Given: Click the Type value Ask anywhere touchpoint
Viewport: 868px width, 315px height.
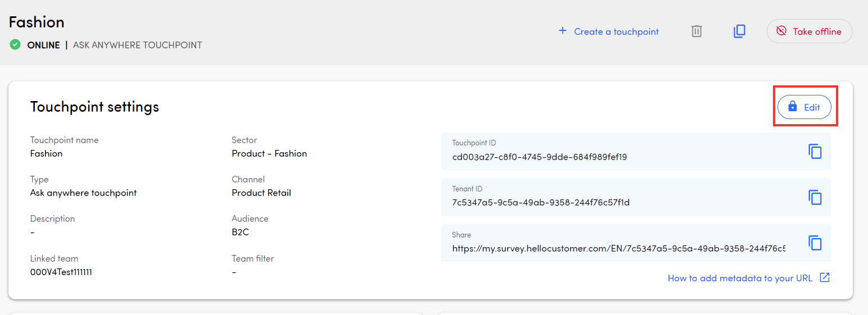Looking at the screenshot, I should 83,193.
